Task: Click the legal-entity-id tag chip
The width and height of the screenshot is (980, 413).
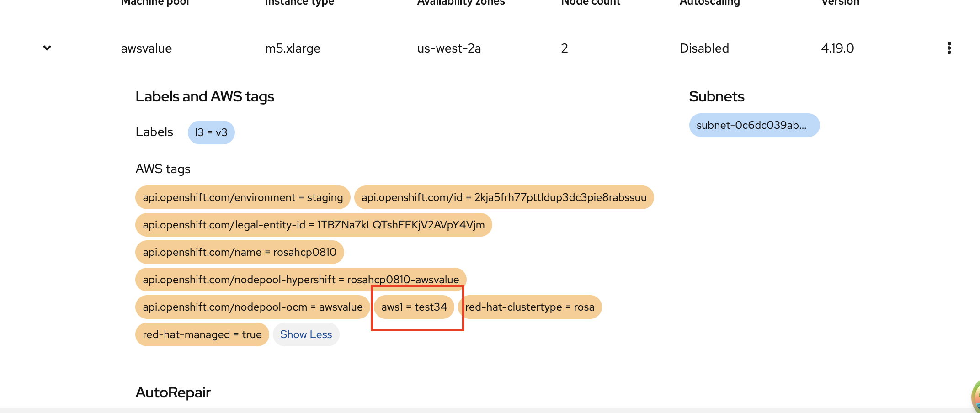Action: pos(314,225)
